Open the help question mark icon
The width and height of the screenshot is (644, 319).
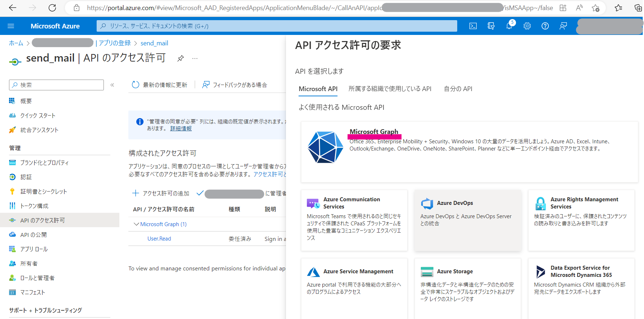[x=545, y=26]
